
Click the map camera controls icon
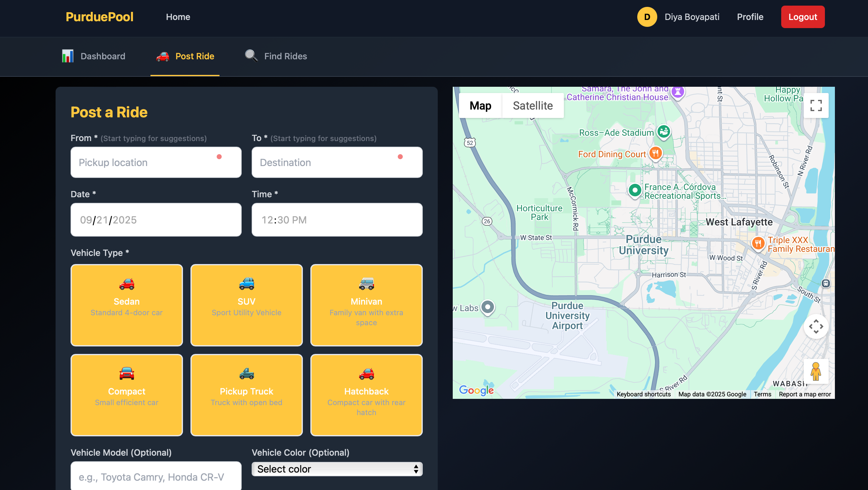816,326
